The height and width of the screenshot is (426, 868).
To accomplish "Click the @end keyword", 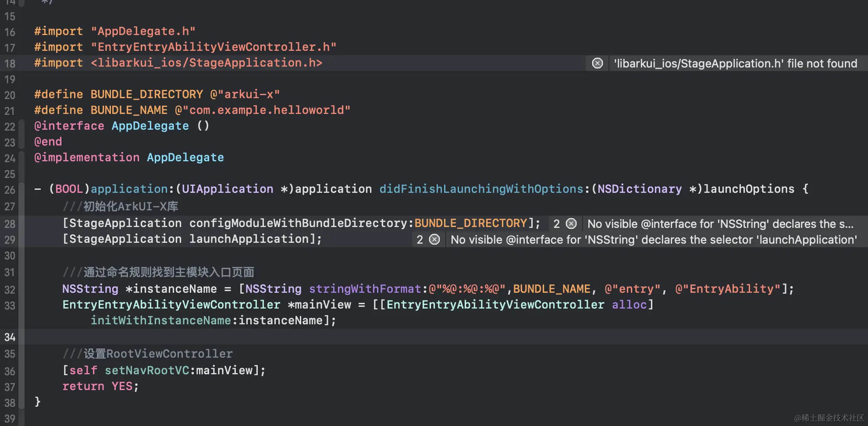I will point(48,142).
